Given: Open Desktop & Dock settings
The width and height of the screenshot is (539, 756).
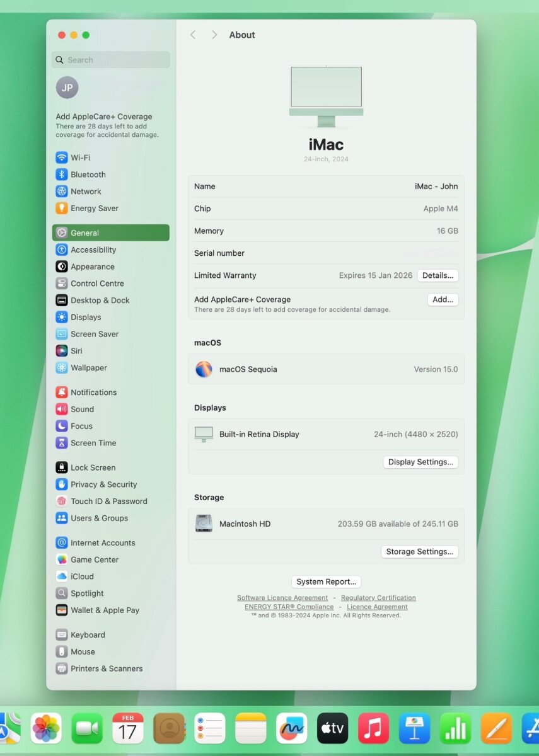Looking at the screenshot, I should pyautogui.click(x=110, y=301).
